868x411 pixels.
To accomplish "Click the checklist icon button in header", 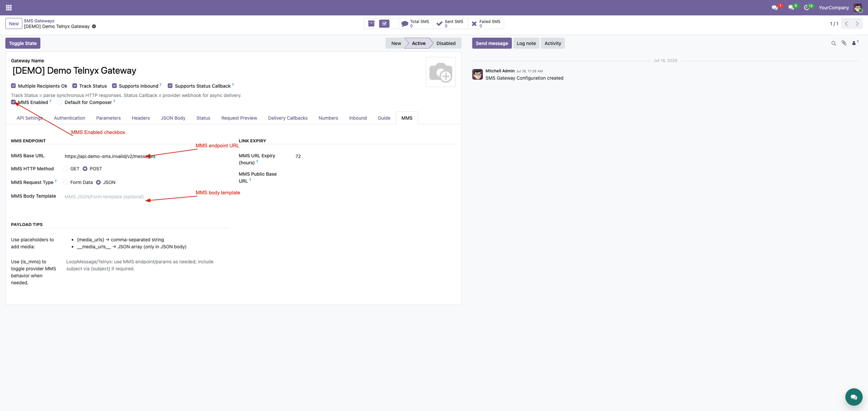I will [x=384, y=23].
